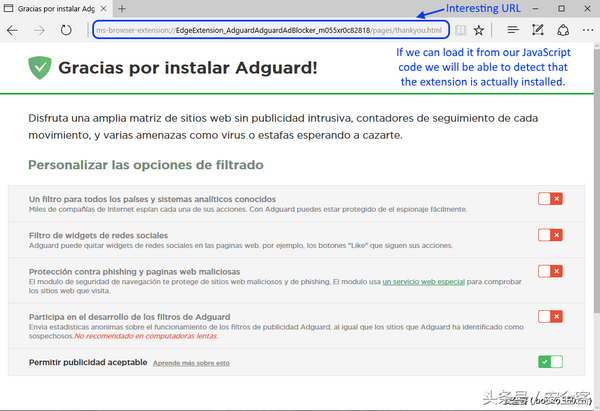Toggle 'Participa en el desarrollo de los filtros'
Screen dimensions: 600x411
(550, 317)
